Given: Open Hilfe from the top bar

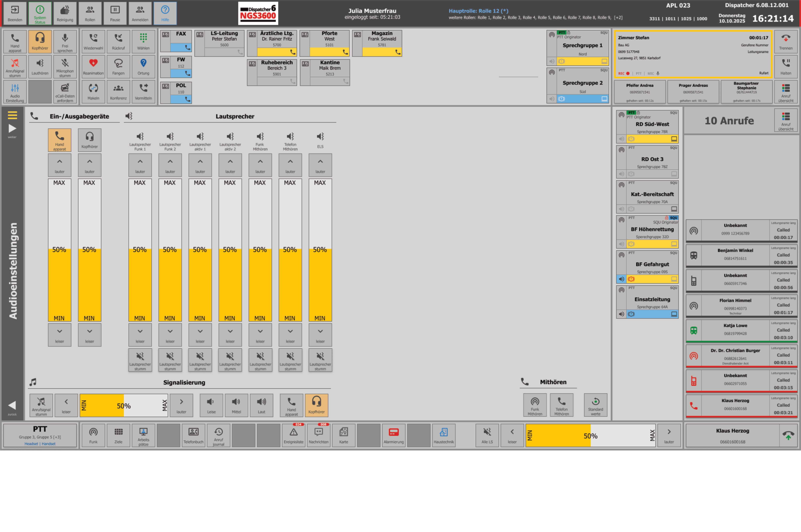Looking at the screenshot, I should click(x=165, y=13).
